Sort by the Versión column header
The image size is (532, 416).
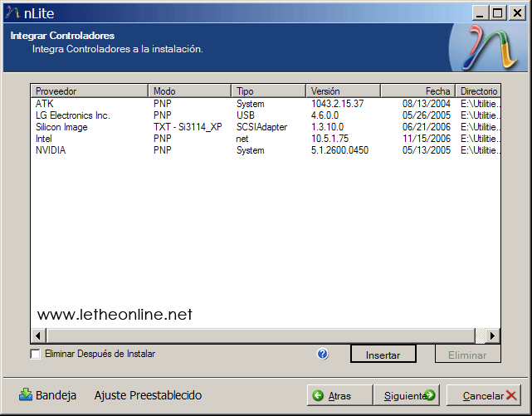[343, 91]
